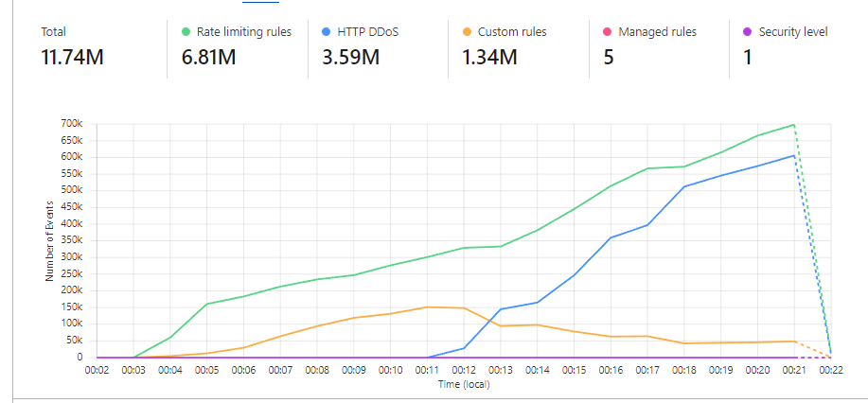Click the purple Security level legend dot
Image resolution: width=868 pixels, height=403 pixels.
tap(747, 32)
